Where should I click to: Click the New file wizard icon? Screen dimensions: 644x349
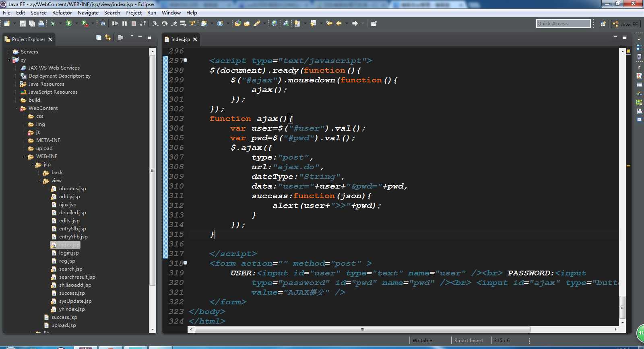7,23
